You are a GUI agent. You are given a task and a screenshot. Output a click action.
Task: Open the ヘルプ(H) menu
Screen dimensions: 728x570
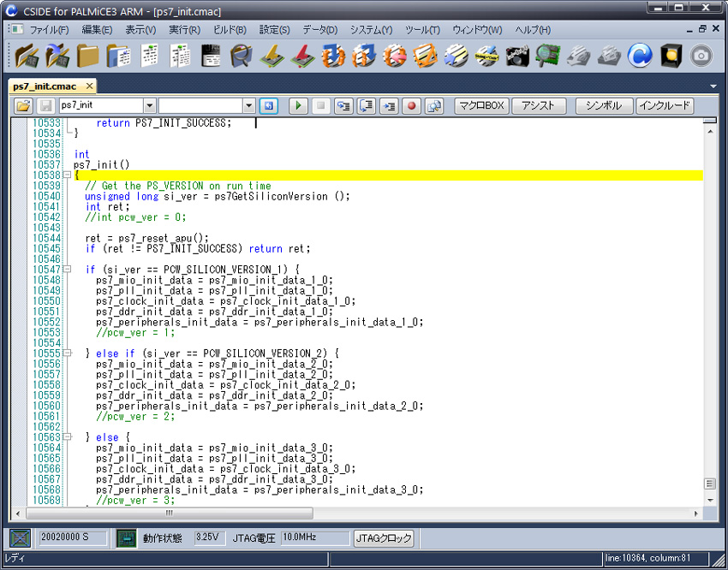click(x=533, y=30)
